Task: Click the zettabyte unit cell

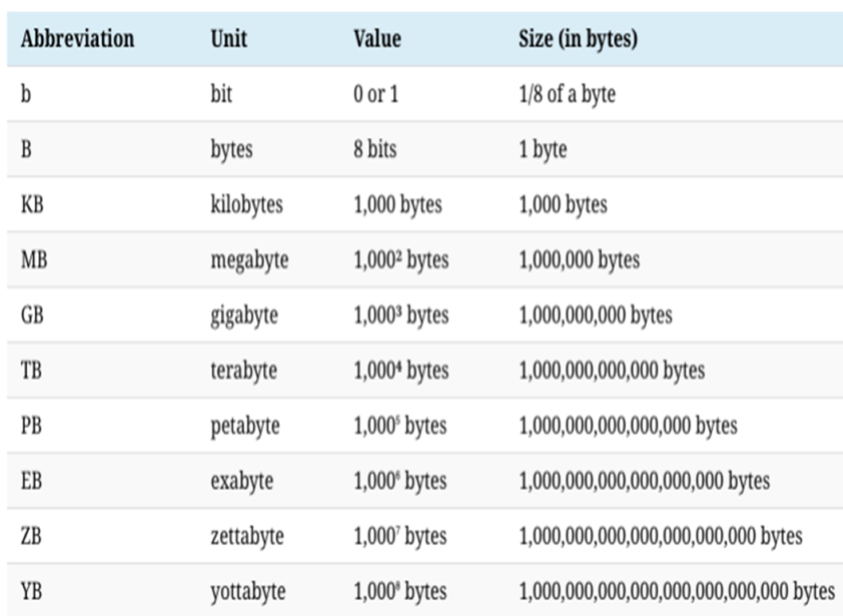Action: pos(246,536)
